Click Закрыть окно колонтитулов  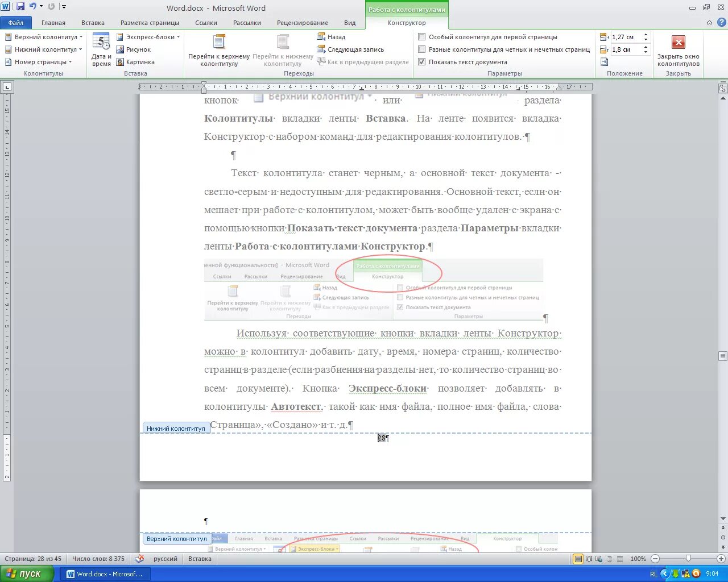click(678, 50)
